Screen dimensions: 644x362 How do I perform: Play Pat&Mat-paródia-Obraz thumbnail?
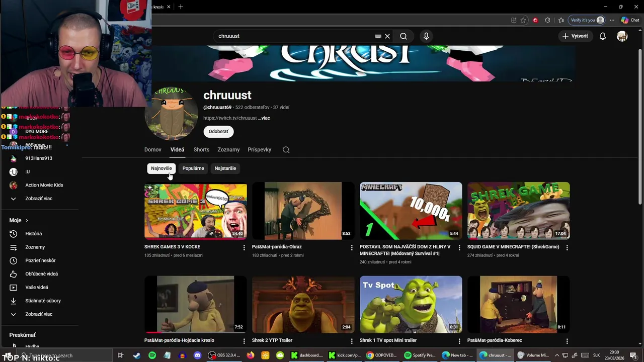(303, 211)
